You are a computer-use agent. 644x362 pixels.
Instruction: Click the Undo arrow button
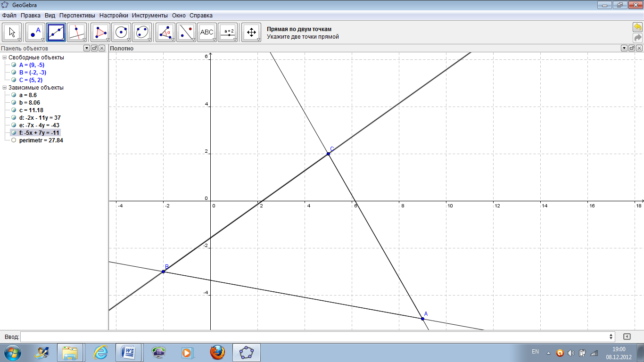(x=637, y=27)
